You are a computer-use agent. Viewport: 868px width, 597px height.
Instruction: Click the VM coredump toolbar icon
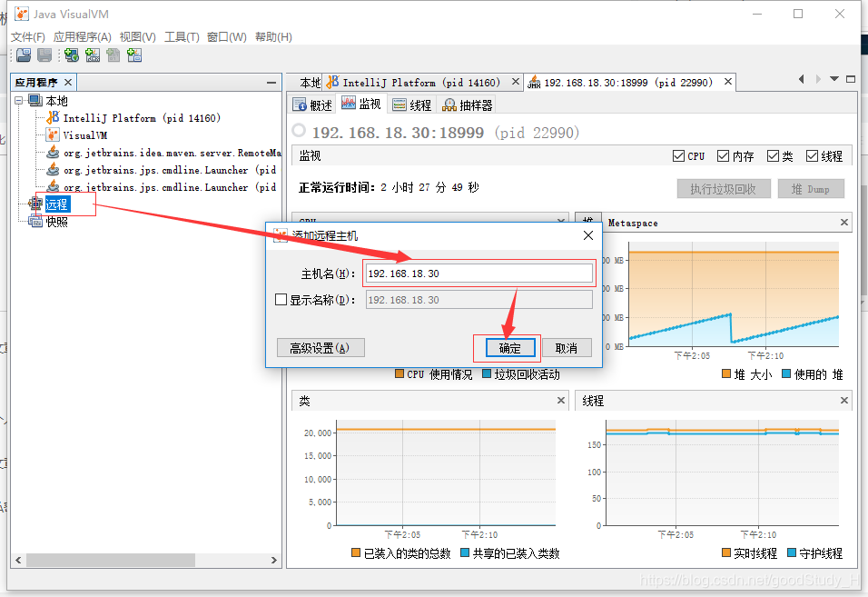click(x=113, y=55)
